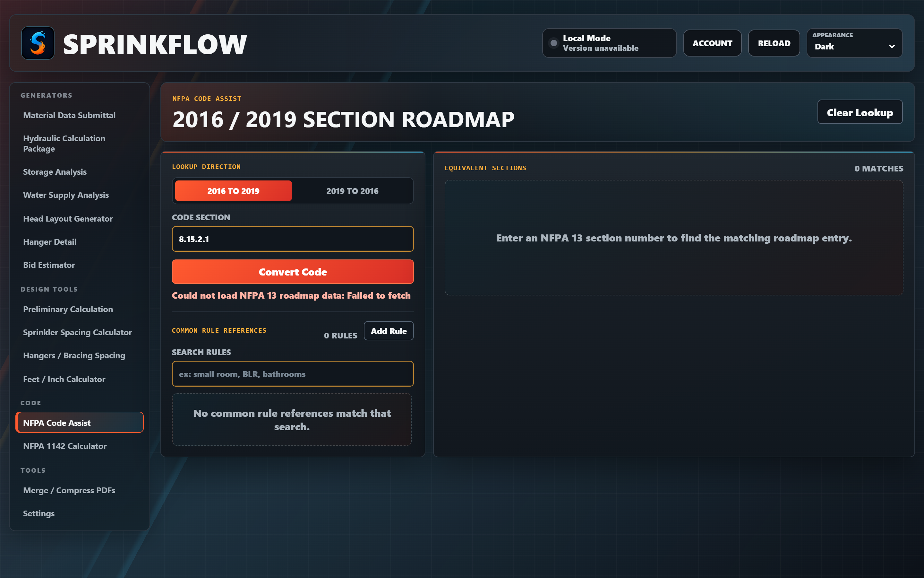Click the Search Rules input field
Screen dimensions: 924x578
(293, 374)
